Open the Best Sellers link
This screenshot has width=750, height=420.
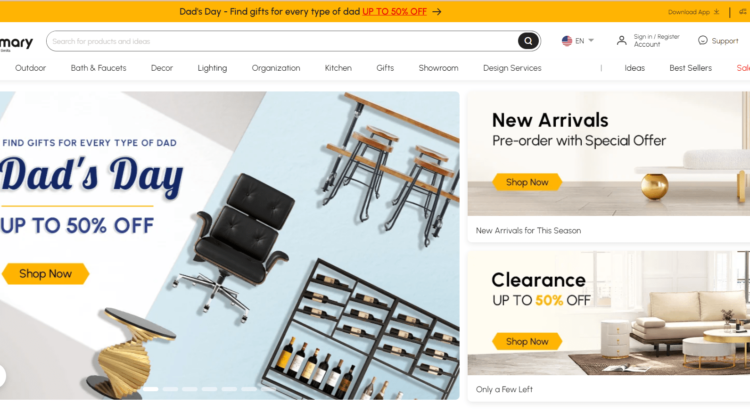click(x=690, y=68)
